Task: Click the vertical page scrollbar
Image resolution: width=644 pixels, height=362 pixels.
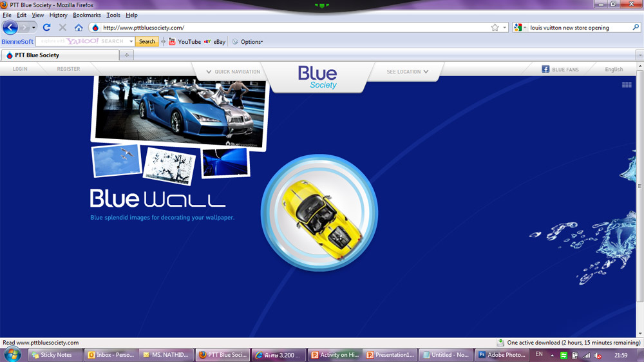Action: [640, 186]
